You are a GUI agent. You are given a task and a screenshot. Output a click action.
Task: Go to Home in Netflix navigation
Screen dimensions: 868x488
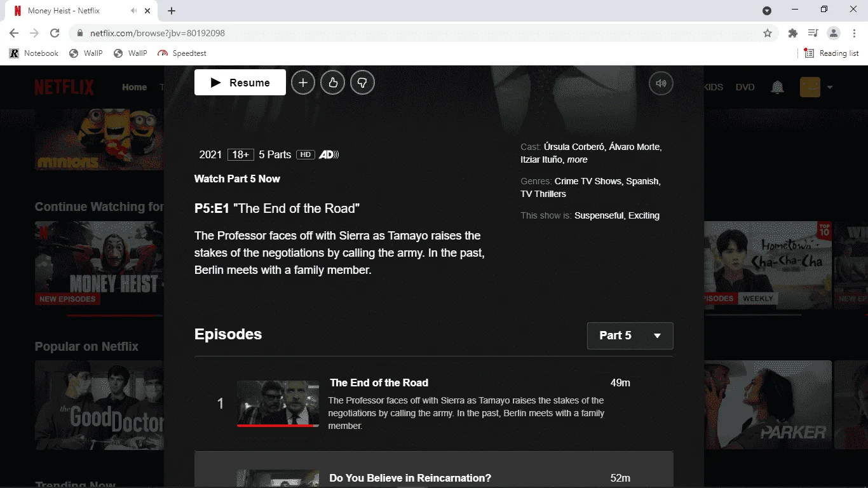coord(134,87)
